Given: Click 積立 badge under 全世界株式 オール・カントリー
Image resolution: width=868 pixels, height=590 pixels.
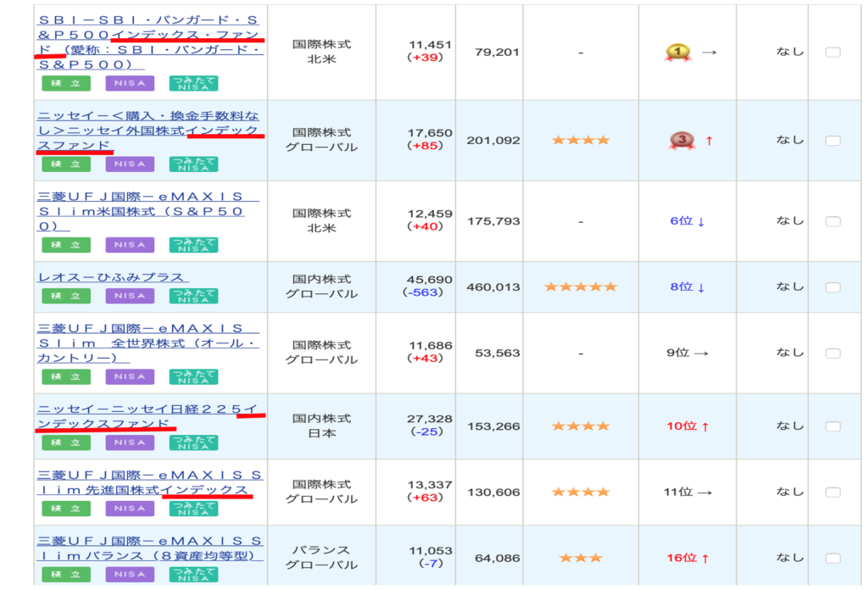Looking at the screenshot, I should click(66, 376).
